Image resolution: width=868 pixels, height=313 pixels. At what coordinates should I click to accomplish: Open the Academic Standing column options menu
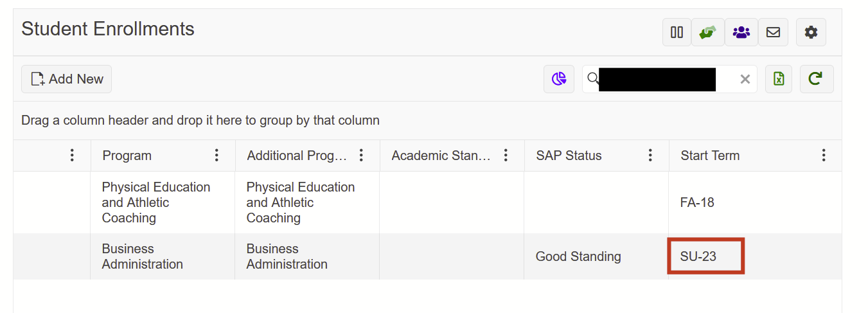(x=506, y=156)
